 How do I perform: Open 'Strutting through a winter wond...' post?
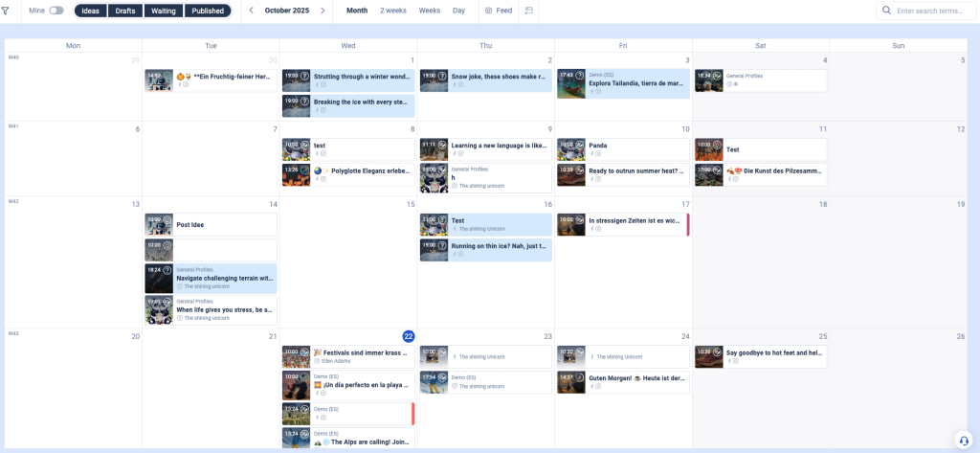pos(348,80)
